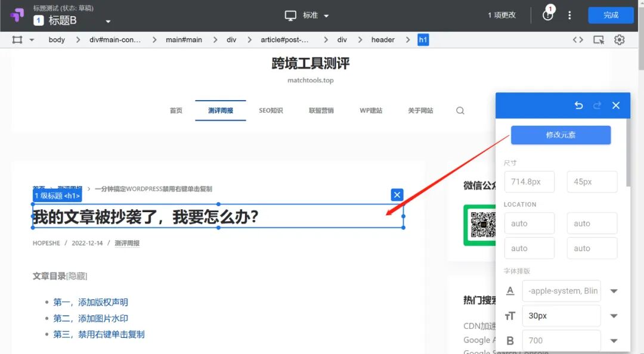Open the three-dot overflow menu
Viewport: 644px width, 354px height.
click(x=569, y=15)
